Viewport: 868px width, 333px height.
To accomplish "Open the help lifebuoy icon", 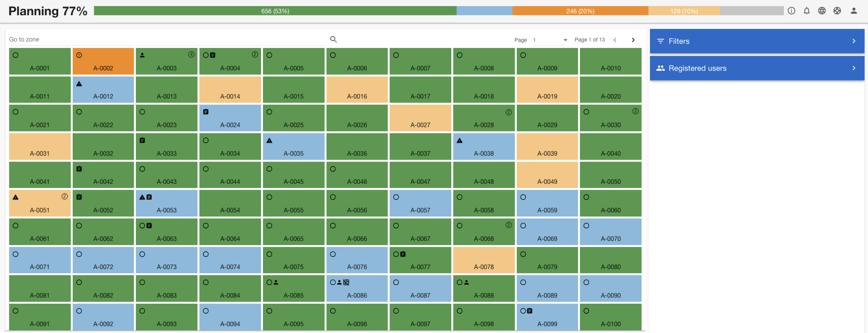I will [x=837, y=11].
